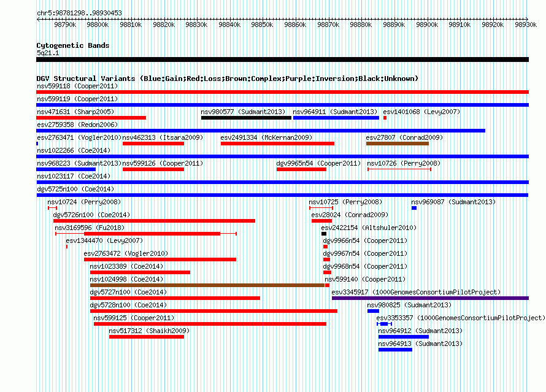Click dgv9967n54 (Cooper2011) label

(x=365, y=253)
